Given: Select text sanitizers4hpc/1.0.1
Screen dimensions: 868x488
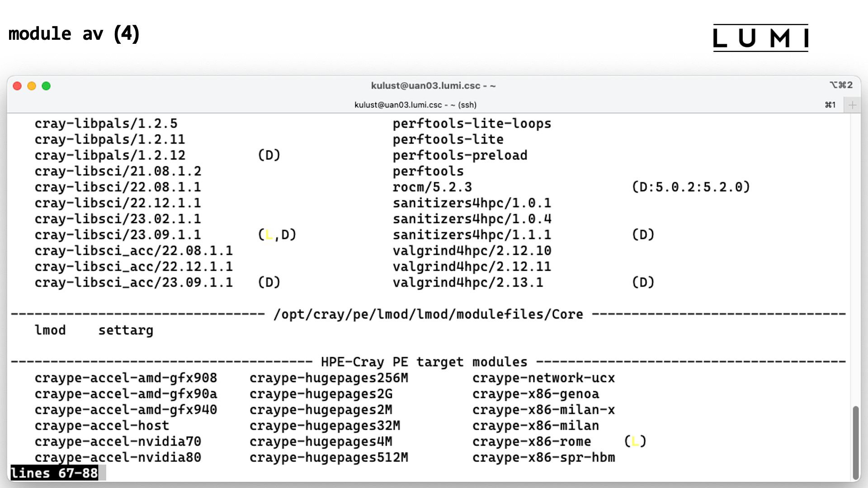Looking at the screenshot, I should click(472, 203).
